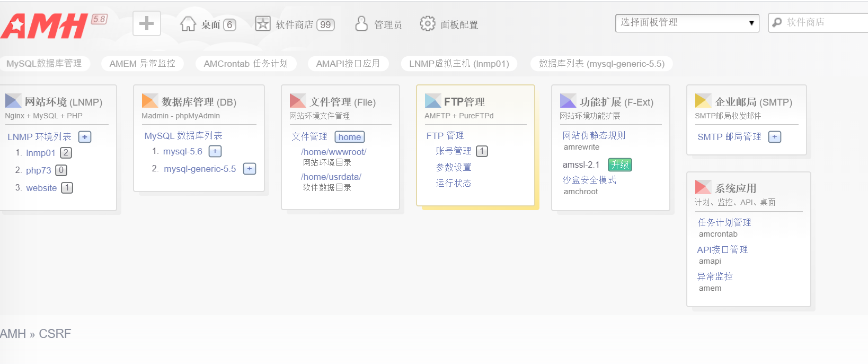
Task: Click the 文件管理 (File) panel icon
Action: [298, 101]
